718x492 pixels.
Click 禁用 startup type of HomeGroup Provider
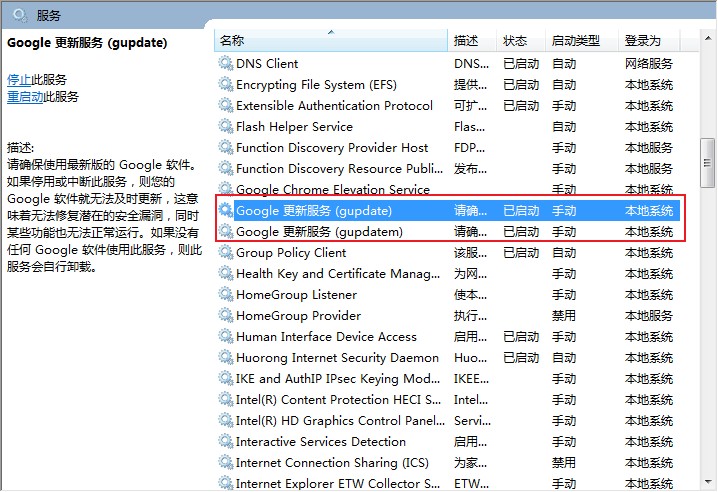(564, 316)
